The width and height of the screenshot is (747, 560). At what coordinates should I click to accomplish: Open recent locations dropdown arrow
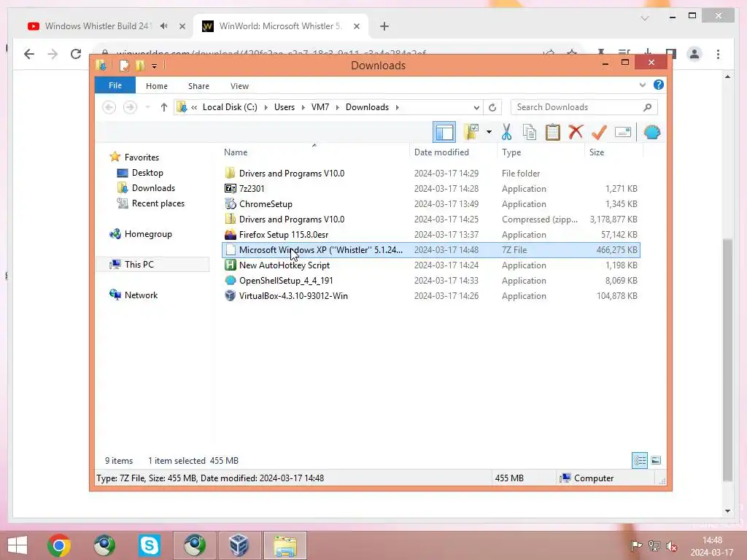point(147,107)
